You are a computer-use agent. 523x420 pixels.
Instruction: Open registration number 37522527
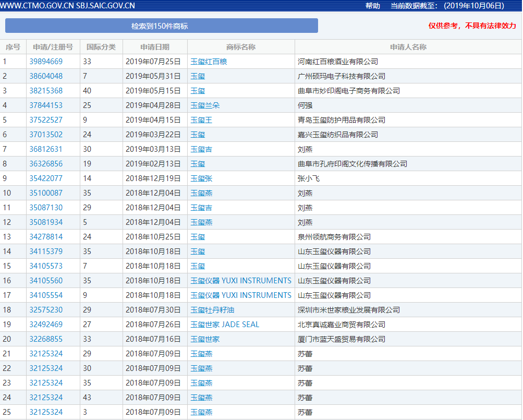tap(46, 120)
